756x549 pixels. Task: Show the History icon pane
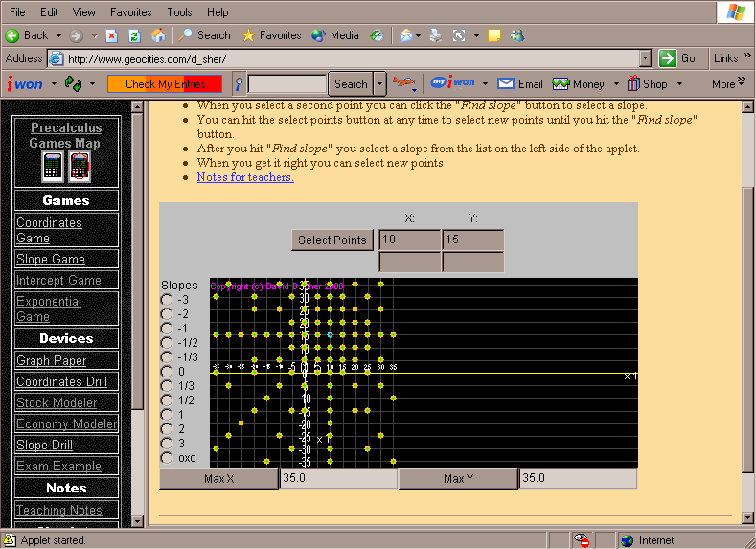point(377,35)
